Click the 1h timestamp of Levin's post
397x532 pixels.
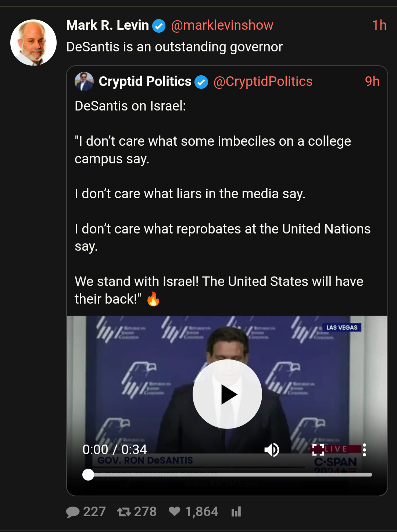click(x=379, y=25)
